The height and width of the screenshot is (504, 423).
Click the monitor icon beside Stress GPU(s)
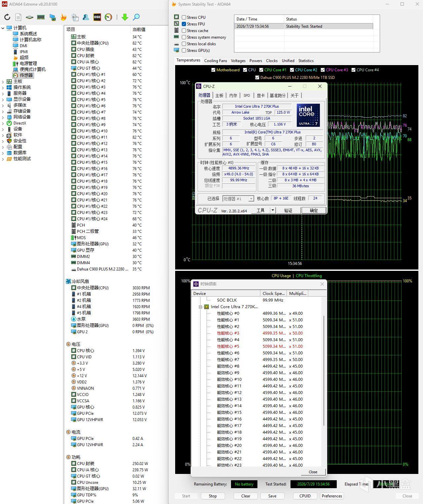pos(176,50)
